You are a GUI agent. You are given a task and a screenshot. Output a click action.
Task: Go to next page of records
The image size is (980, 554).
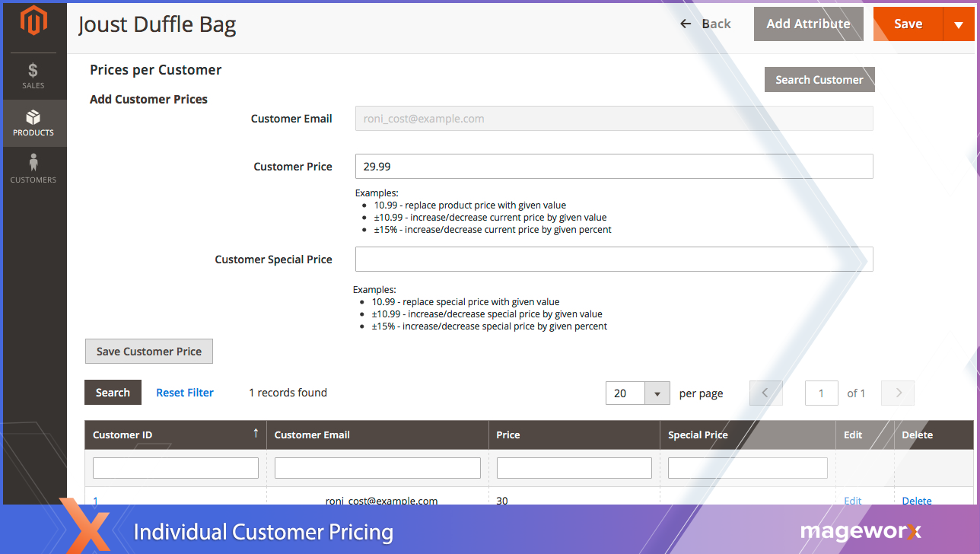pyautogui.click(x=898, y=393)
